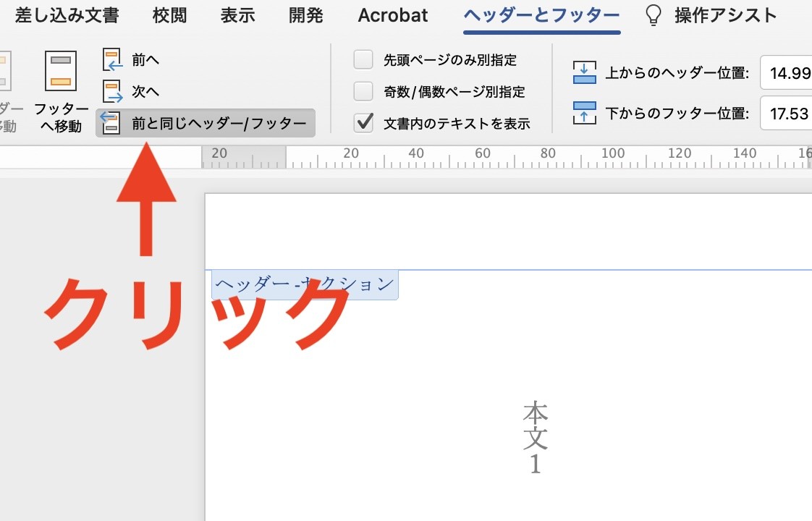The image size is (812, 521).
Task: Click the partially visible ヘッダーへ移動 icon
Action: point(5,71)
